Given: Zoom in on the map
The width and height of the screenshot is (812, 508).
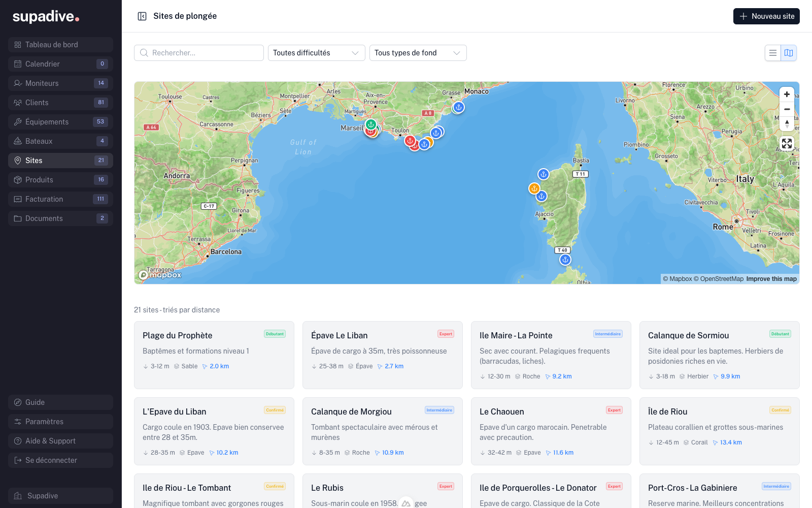Looking at the screenshot, I should [x=787, y=94].
